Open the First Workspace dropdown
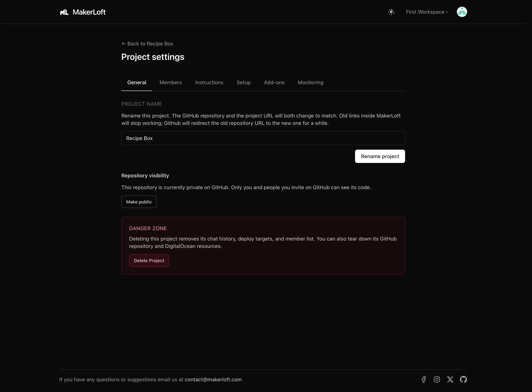 pyautogui.click(x=427, y=12)
